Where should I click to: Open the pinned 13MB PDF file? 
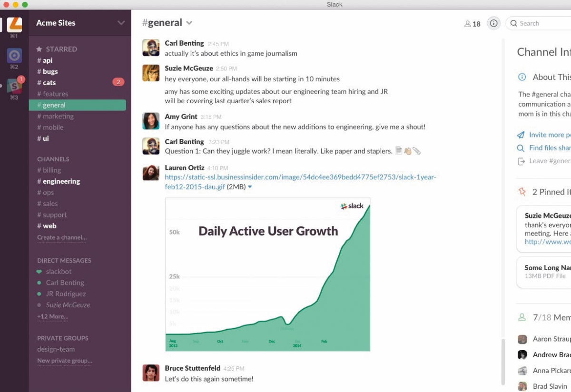[x=544, y=272]
